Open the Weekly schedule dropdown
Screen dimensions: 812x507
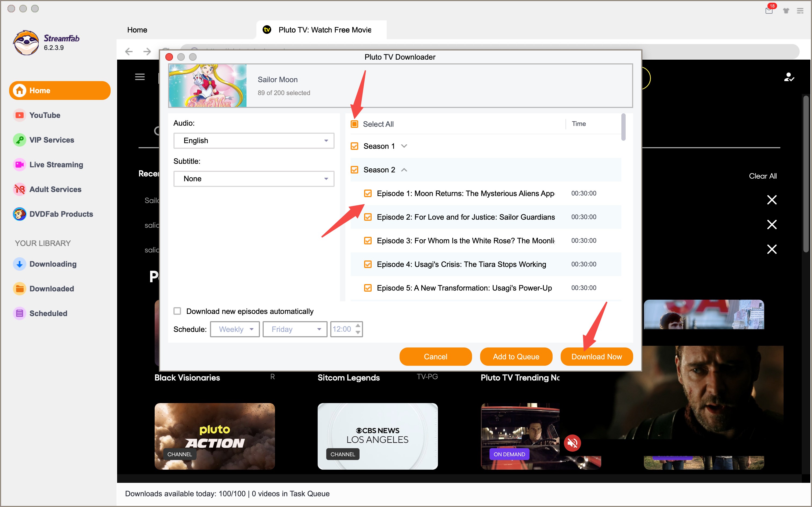coord(235,329)
